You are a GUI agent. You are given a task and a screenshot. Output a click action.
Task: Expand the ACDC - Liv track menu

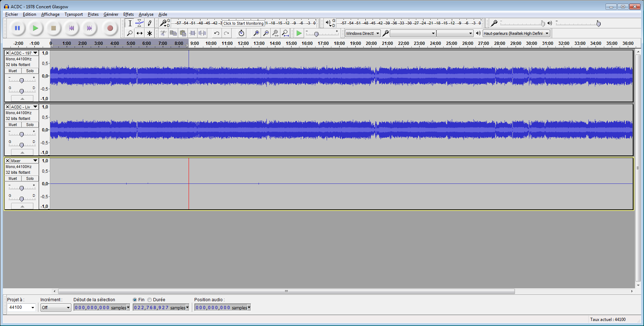[x=35, y=107]
